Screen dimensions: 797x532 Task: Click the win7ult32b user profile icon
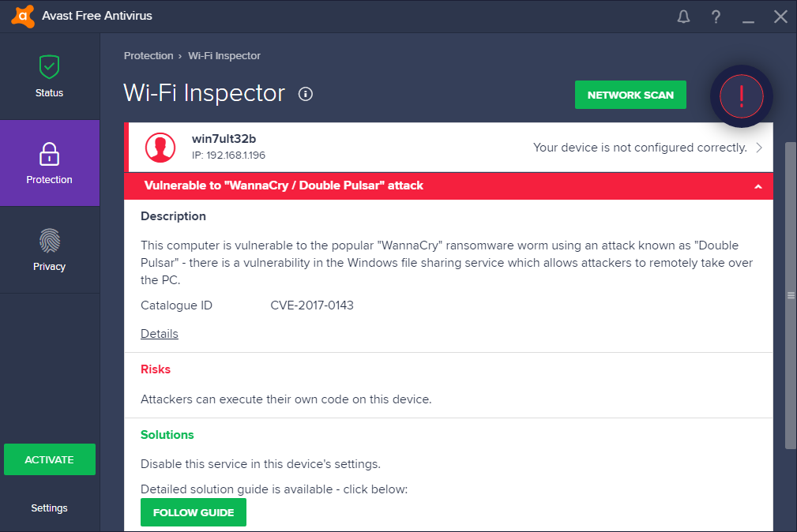point(160,148)
